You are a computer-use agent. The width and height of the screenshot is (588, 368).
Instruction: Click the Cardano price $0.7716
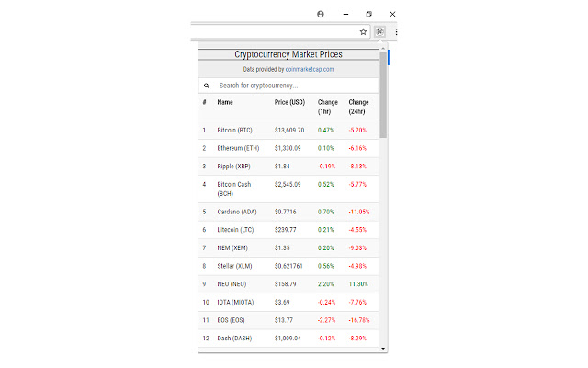[286, 212]
